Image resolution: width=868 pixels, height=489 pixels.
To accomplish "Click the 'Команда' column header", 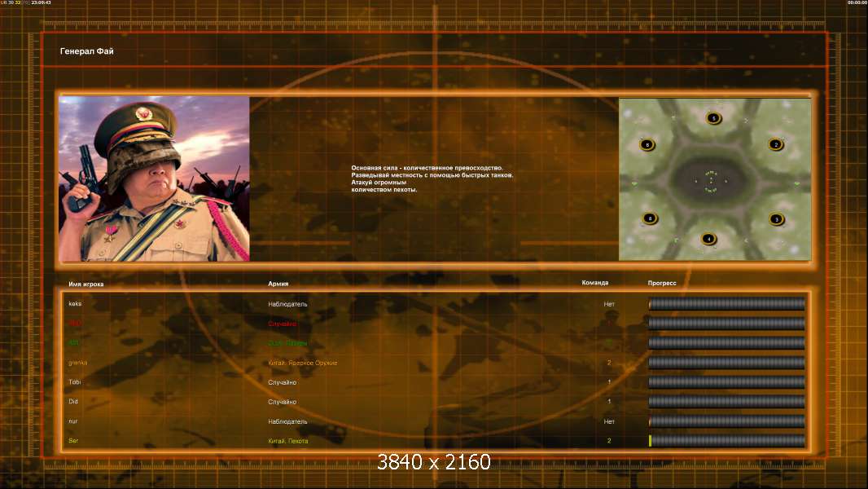I will pyautogui.click(x=595, y=283).
